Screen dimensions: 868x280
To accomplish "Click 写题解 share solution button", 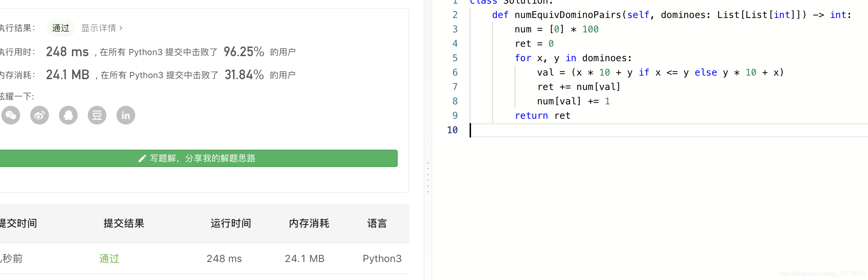I will point(198,158).
